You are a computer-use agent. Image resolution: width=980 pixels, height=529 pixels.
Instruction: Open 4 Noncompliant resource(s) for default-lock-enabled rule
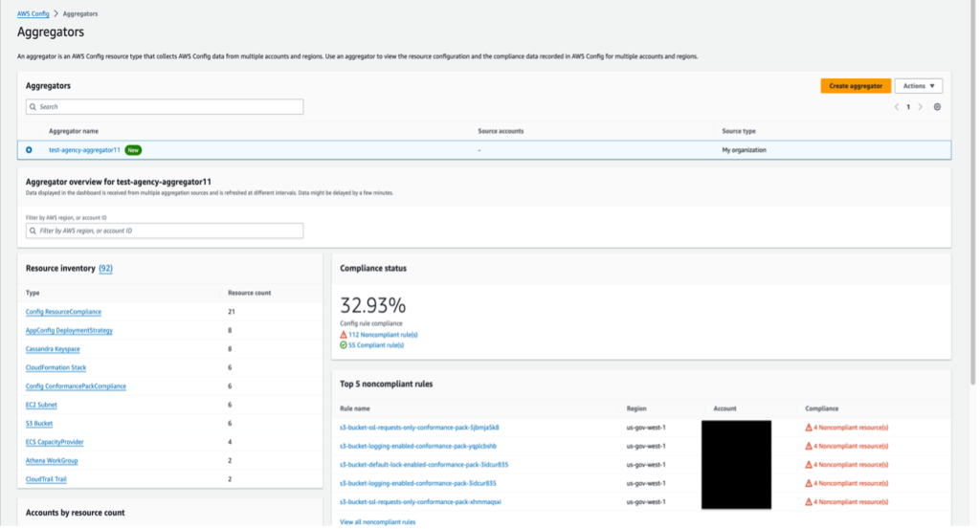point(851,465)
